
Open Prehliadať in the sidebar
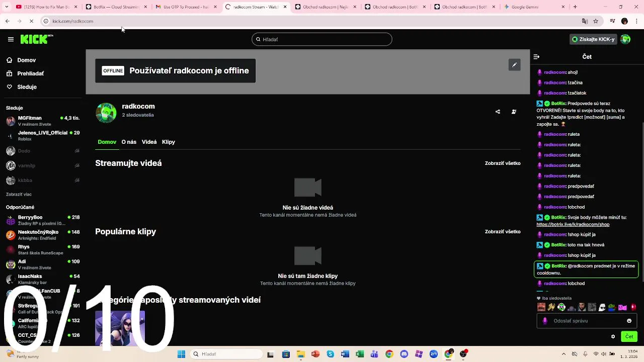[25, 73]
